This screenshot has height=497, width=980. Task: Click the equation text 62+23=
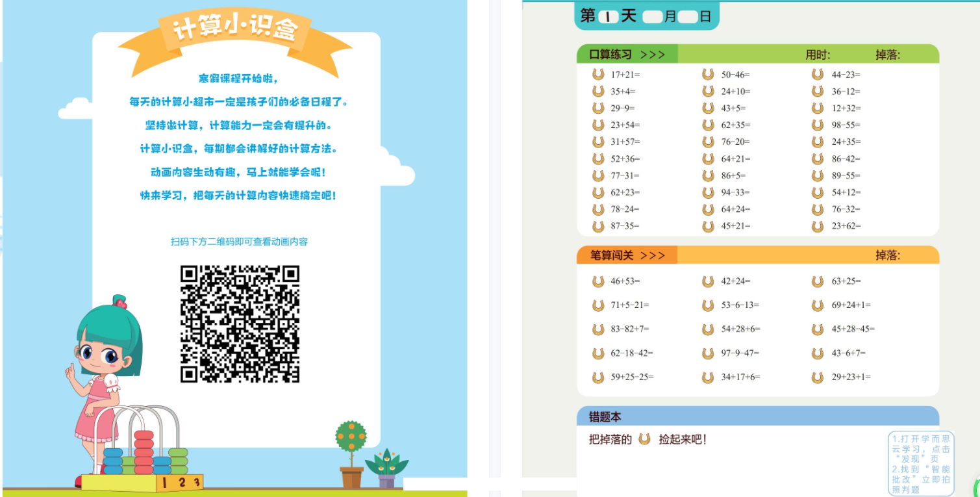[x=625, y=192]
